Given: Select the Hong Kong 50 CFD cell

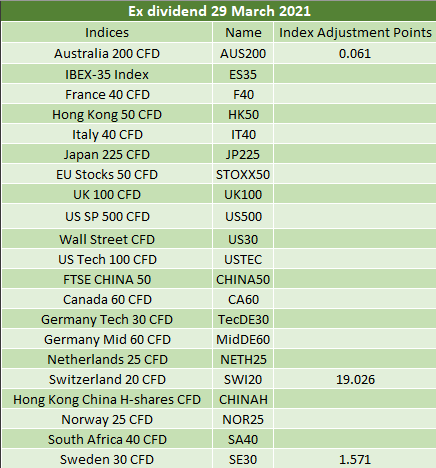Looking at the screenshot, I should click(x=107, y=114).
